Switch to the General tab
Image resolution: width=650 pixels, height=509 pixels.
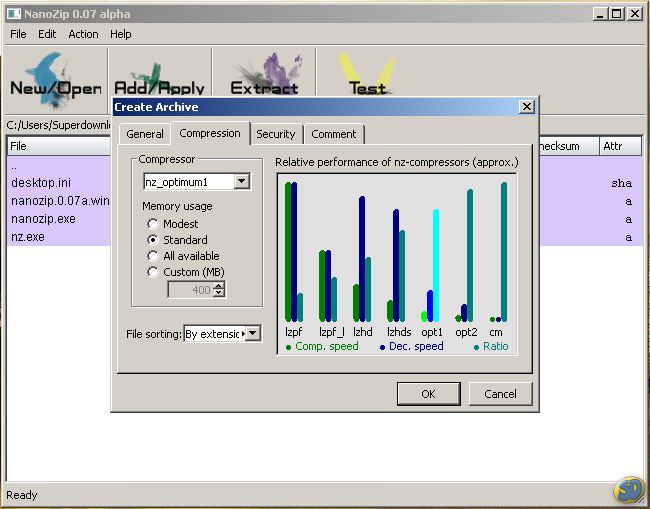pyautogui.click(x=145, y=134)
